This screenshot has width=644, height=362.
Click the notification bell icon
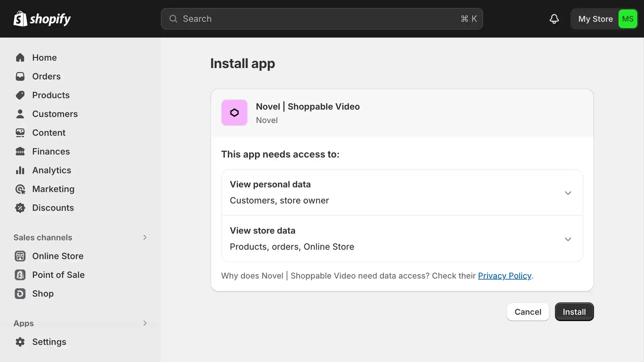click(x=554, y=18)
